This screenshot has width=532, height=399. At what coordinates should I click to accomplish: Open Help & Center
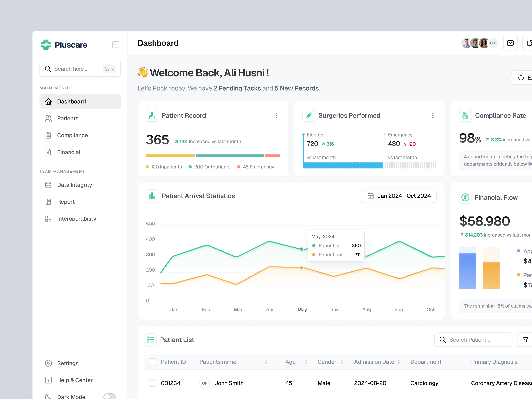pos(74,380)
